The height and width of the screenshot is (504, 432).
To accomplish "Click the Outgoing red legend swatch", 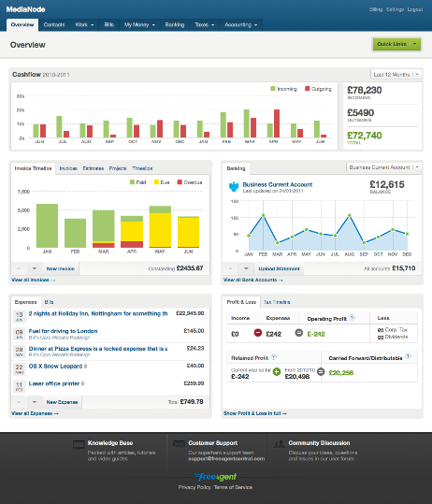I will click(307, 89).
